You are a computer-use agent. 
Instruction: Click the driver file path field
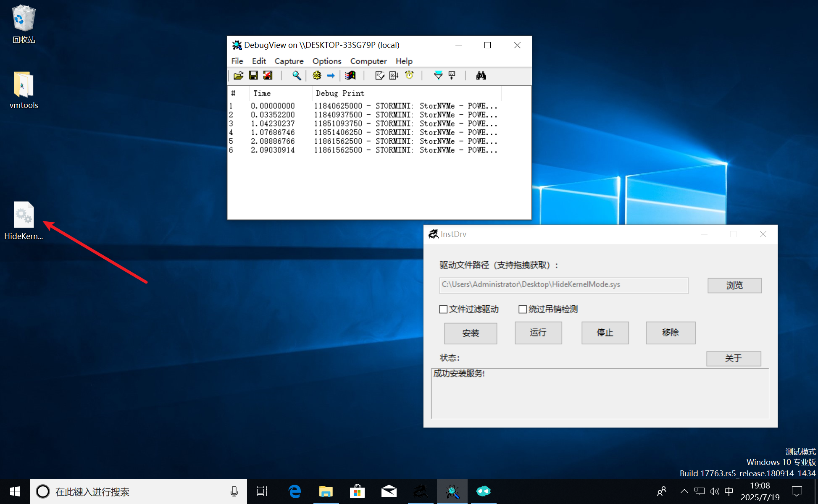pos(563,285)
